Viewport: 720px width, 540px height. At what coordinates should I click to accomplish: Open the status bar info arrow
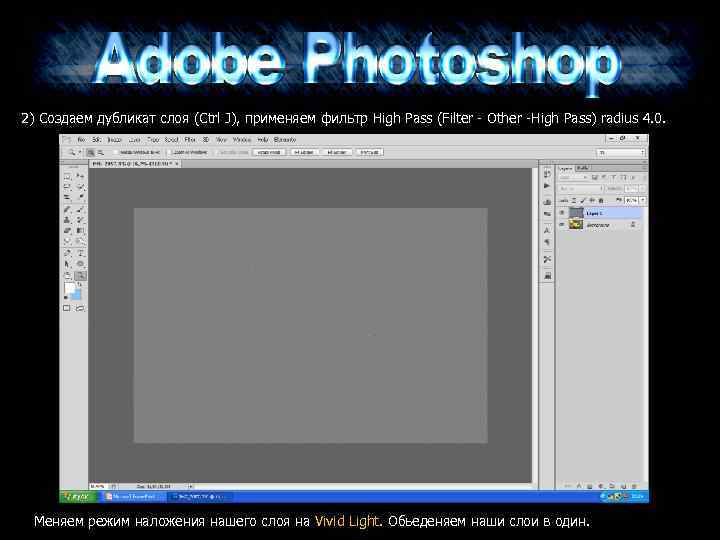coord(190,486)
